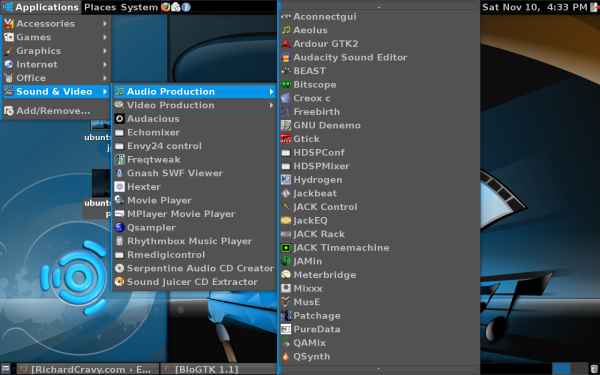
Task: Click the Firefox launcher in top panel
Action: point(165,7)
